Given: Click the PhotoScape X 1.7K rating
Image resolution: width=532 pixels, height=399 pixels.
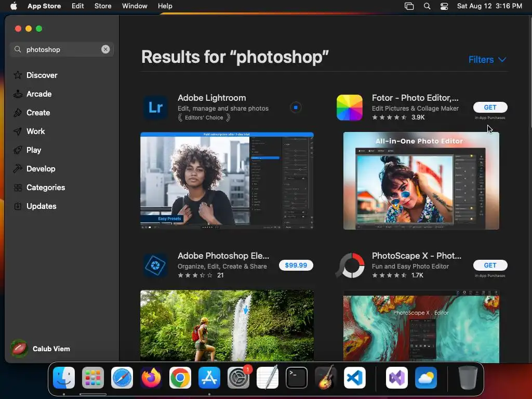Looking at the screenshot, I should point(397,275).
